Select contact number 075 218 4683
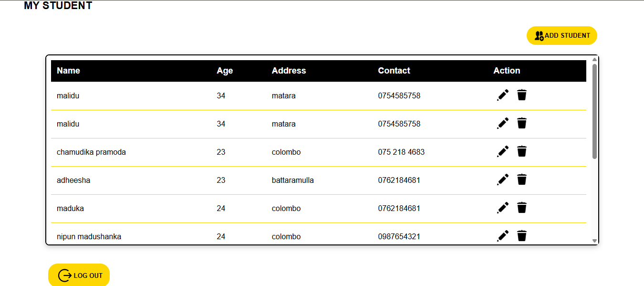Viewport: 644px width, 286px height. (401, 151)
